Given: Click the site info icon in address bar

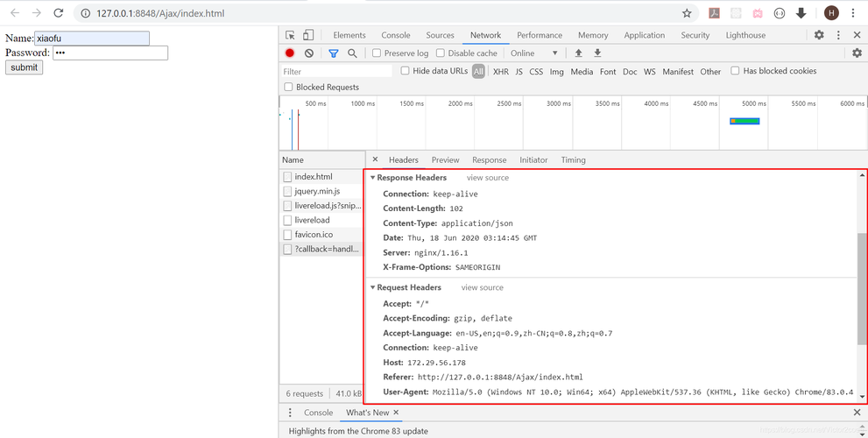Looking at the screenshot, I should [85, 13].
